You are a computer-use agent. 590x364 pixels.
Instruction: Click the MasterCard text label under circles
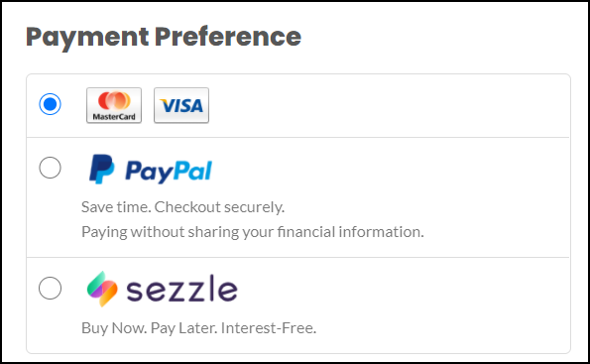[x=114, y=117]
